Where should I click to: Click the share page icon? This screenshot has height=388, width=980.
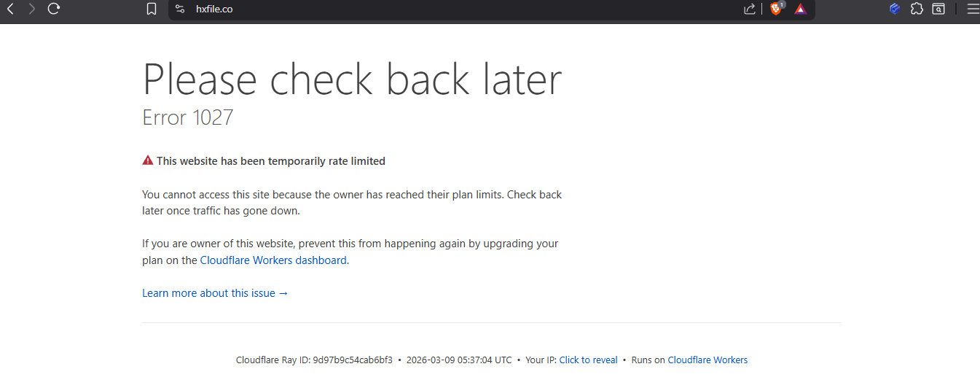click(749, 9)
